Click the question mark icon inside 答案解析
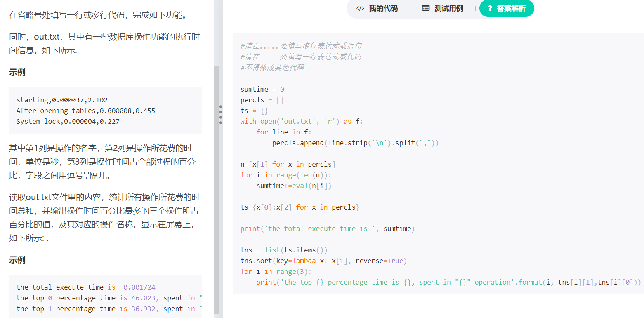The height and width of the screenshot is (318, 644). pos(491,8)
